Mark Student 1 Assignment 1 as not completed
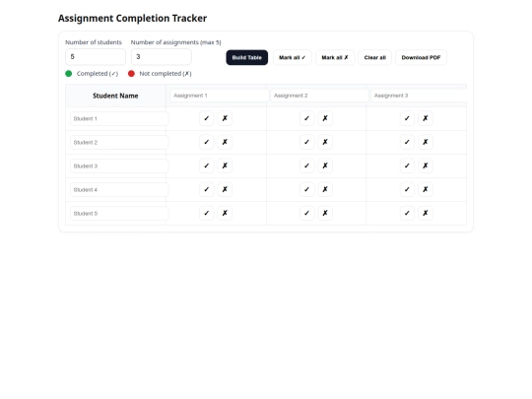The height and width of the screenshot is (399, 532). pos(225,118)
